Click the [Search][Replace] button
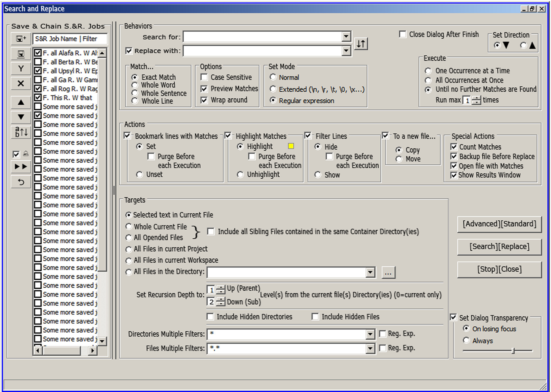Screen dimensions: 551x392 (499, 247)
